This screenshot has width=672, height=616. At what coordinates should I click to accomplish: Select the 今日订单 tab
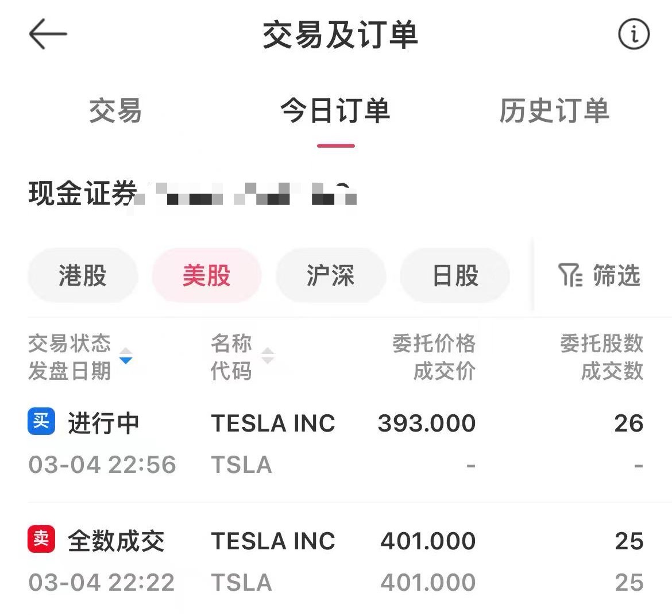coord(335,111)
